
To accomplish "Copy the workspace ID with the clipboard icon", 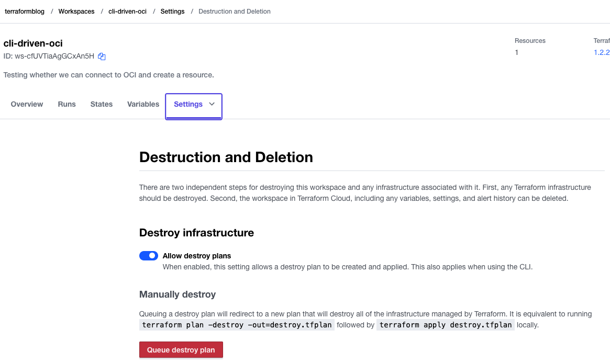I will point(102,56).
